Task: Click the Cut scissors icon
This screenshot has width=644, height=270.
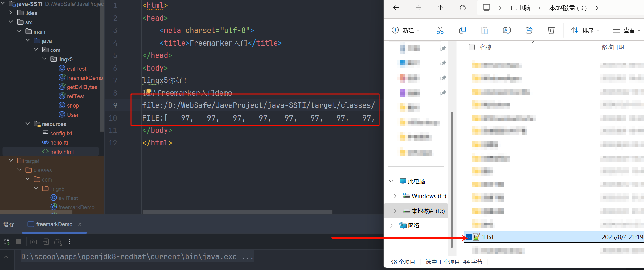Action: (x=440, y=30)
